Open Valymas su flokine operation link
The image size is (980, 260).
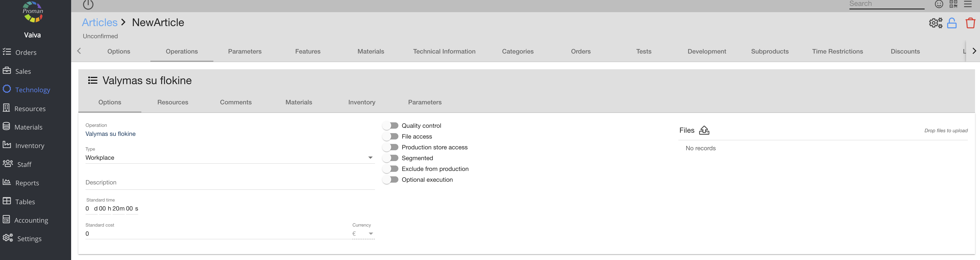pyautogui.click(x=110, y=134)
